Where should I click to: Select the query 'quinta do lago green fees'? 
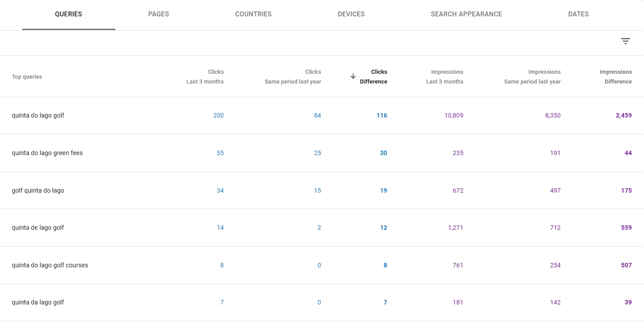point(47,153)
